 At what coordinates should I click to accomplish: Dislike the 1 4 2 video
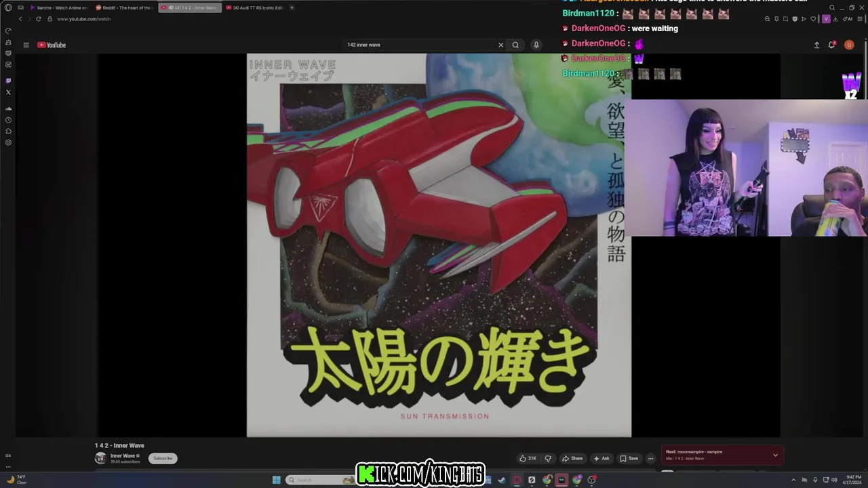point(548,458)
